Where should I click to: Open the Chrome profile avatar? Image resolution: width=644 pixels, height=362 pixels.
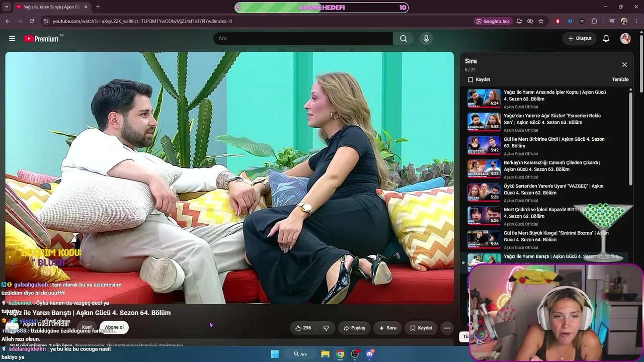[624, 21]
